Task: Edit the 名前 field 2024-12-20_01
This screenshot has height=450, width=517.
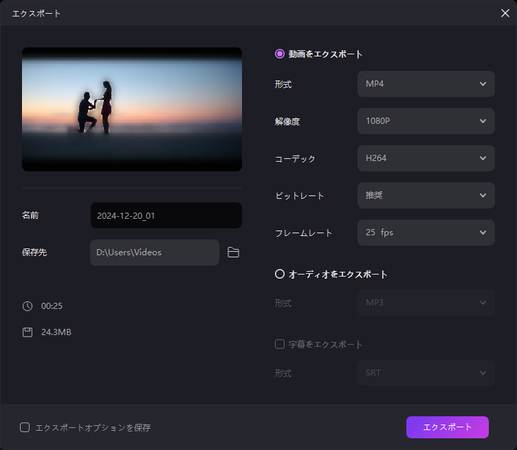Action: [x=166, y=216]
